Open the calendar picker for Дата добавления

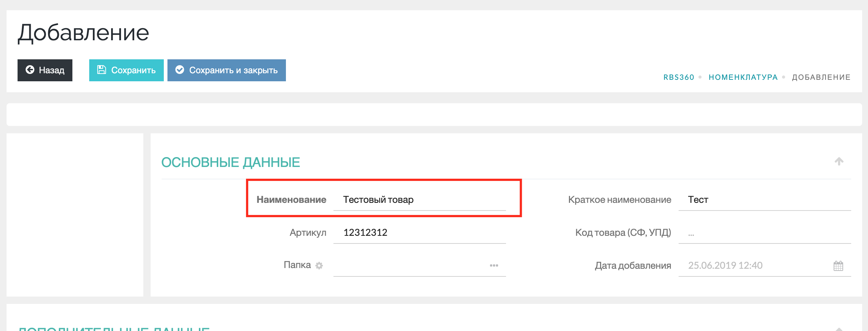tap(838, 265)
